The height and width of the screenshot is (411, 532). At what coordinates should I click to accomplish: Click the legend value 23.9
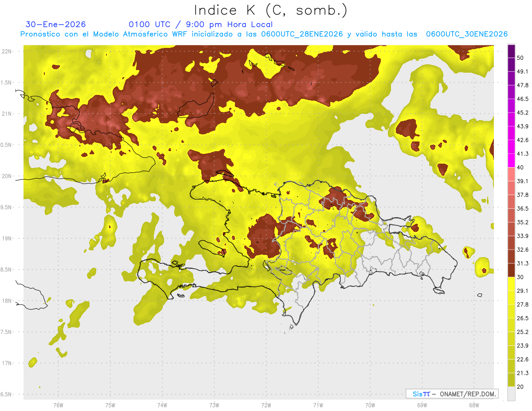coord(523,346)
